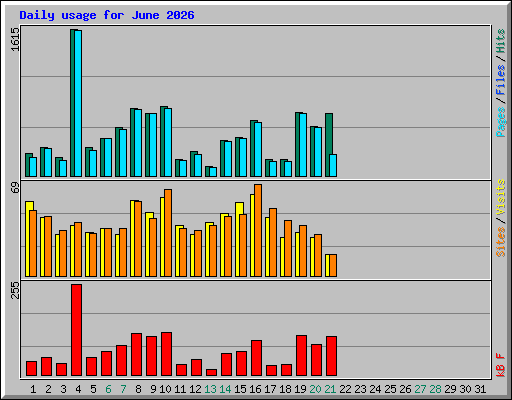
Task: Select day 16 on the x-axis
Action: 255,389
